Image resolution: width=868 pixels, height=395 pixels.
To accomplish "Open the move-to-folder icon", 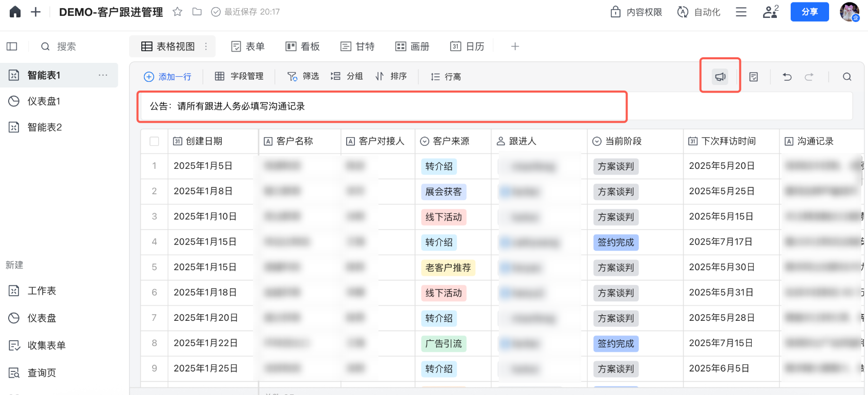I will [x=197, y=12].
